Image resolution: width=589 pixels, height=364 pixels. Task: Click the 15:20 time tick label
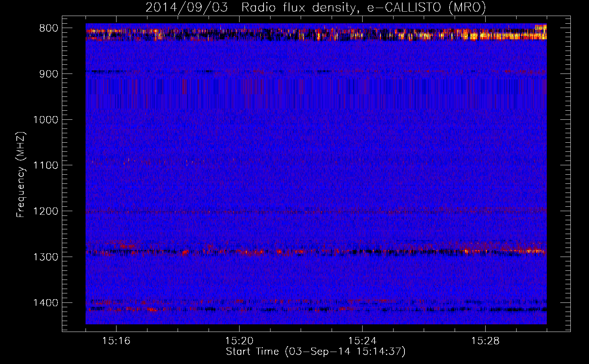click(239, 341)
